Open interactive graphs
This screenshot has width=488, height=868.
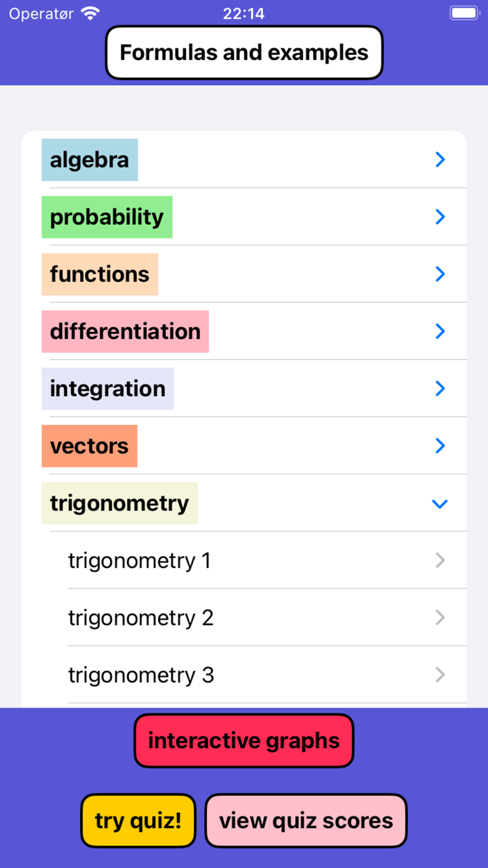point(244,740)
